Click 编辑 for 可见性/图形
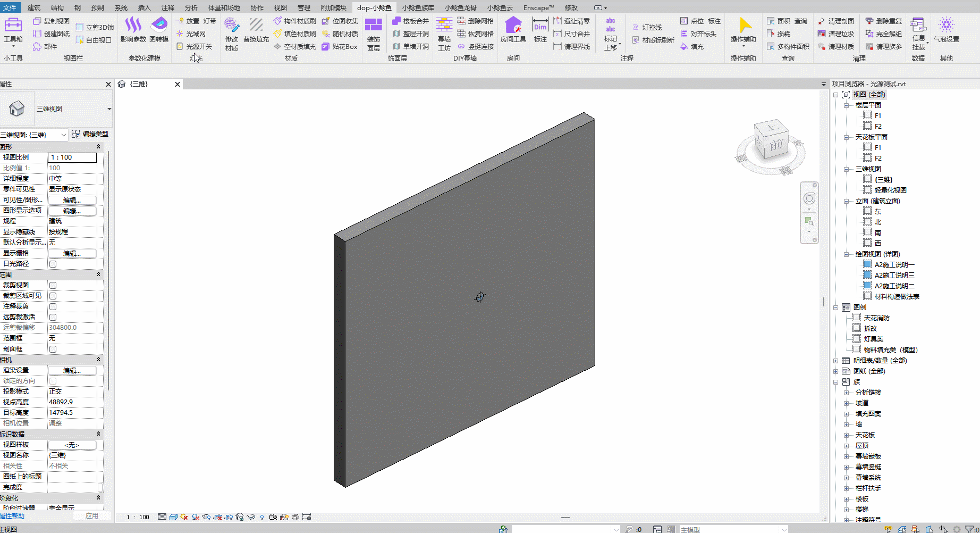The width and height of the screenshot is (980, 533). 72,200
